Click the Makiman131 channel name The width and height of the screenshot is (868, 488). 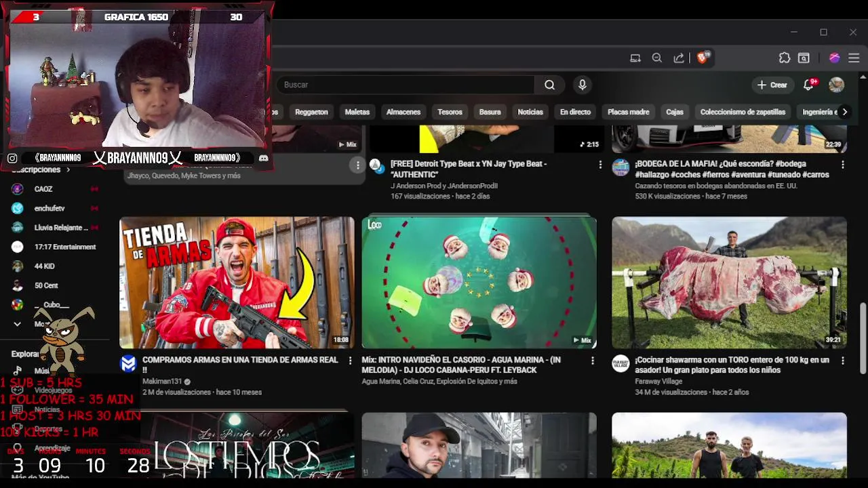(161, 382)
